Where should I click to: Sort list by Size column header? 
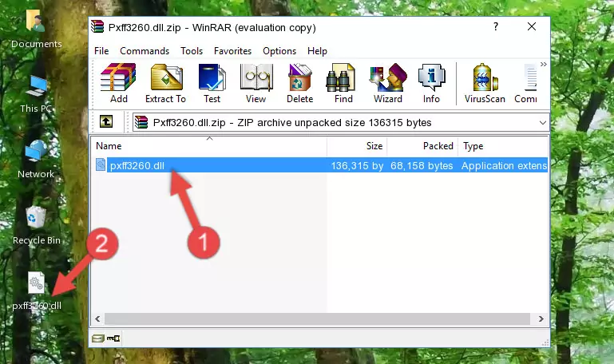(x=357, y=146)
